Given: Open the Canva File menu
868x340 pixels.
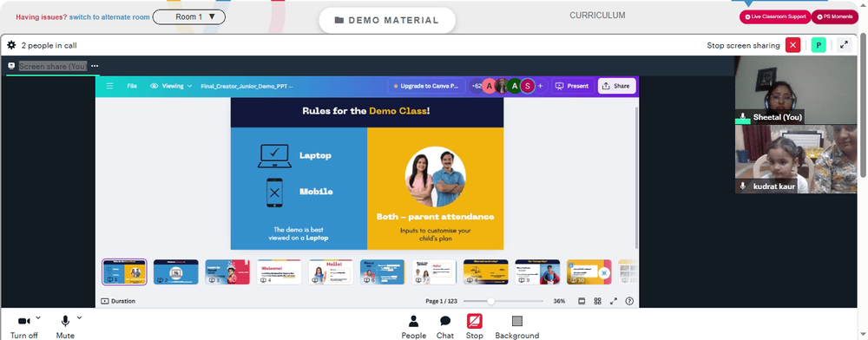Looking at the screenshot, I should [132, 86].
